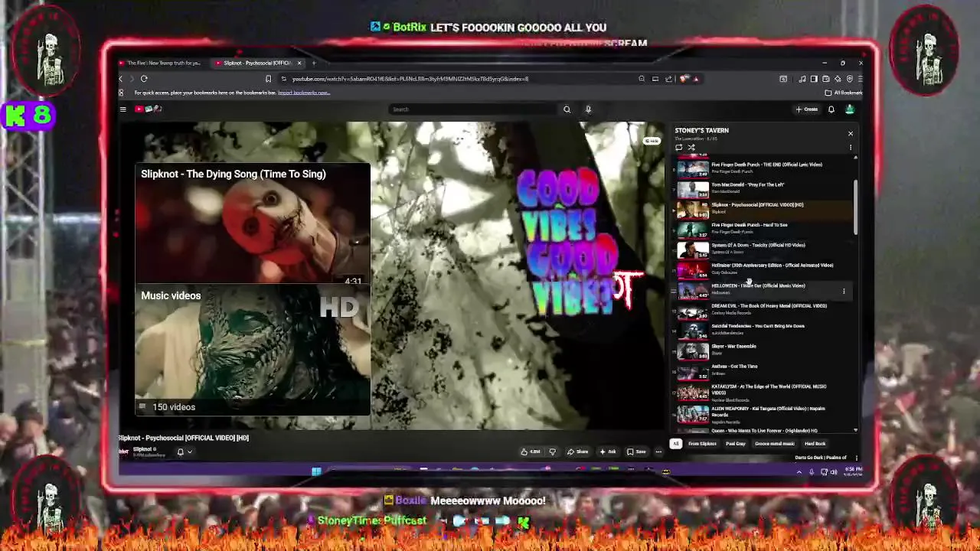The height and width of the screenshot is (551, 980).
Task: Expand subscription notification chevron dropdown
Action: [190, 452]
